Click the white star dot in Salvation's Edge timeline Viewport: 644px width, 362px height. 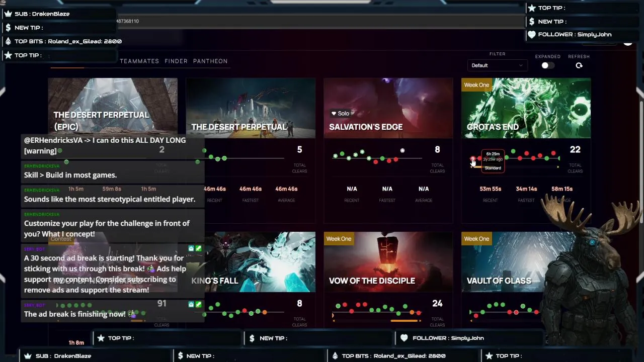click(402, 150)
